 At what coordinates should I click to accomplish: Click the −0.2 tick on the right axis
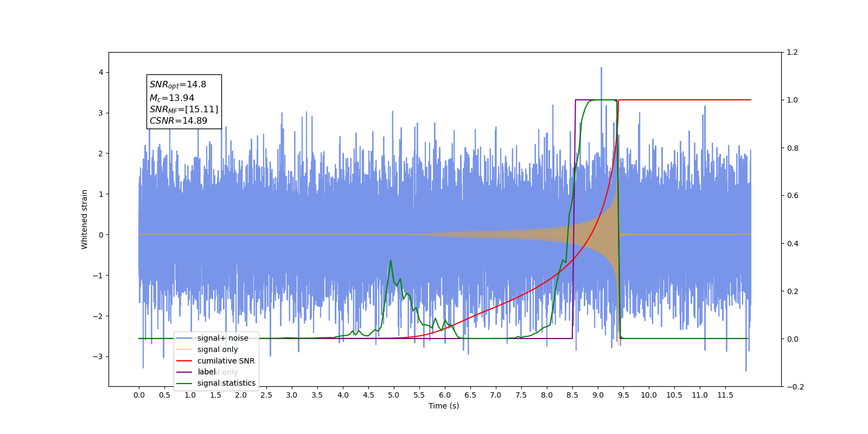pos(795,386)
